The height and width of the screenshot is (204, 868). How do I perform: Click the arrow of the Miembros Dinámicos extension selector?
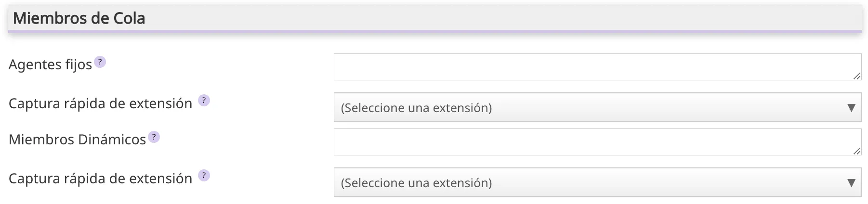(x=851, y=183)
